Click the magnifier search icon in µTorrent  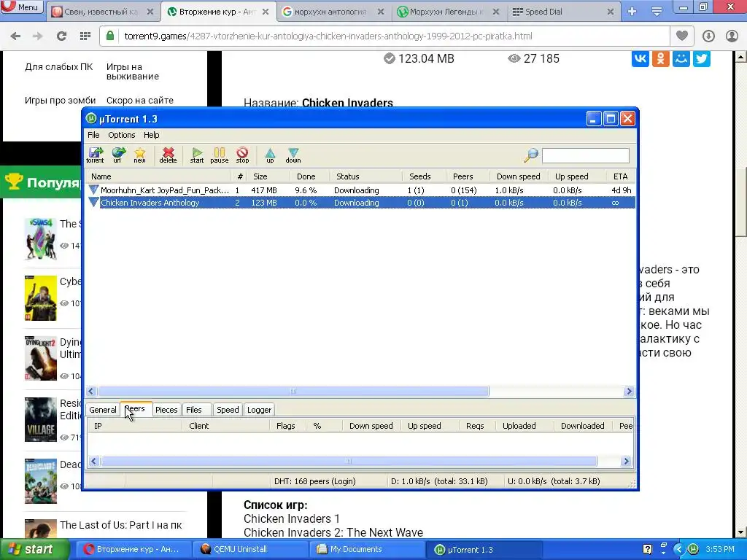tap(531, 155)
